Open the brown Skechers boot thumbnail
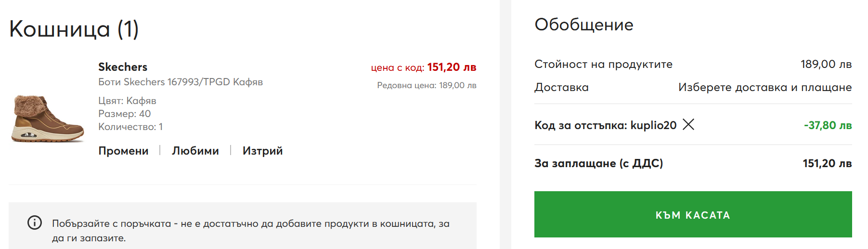 click(x=48, y=118)
